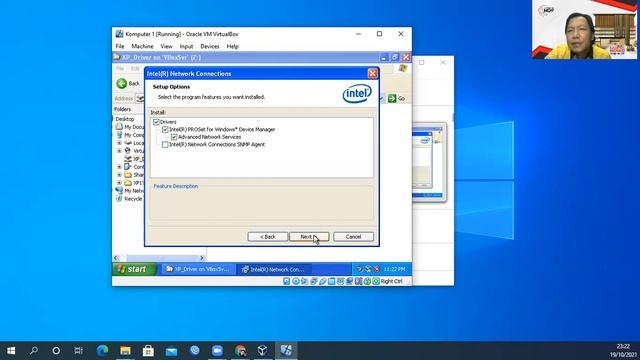Enable Intel Network Connections SNMP Agent checkbox
640x360 pixels.
[165, 144]
